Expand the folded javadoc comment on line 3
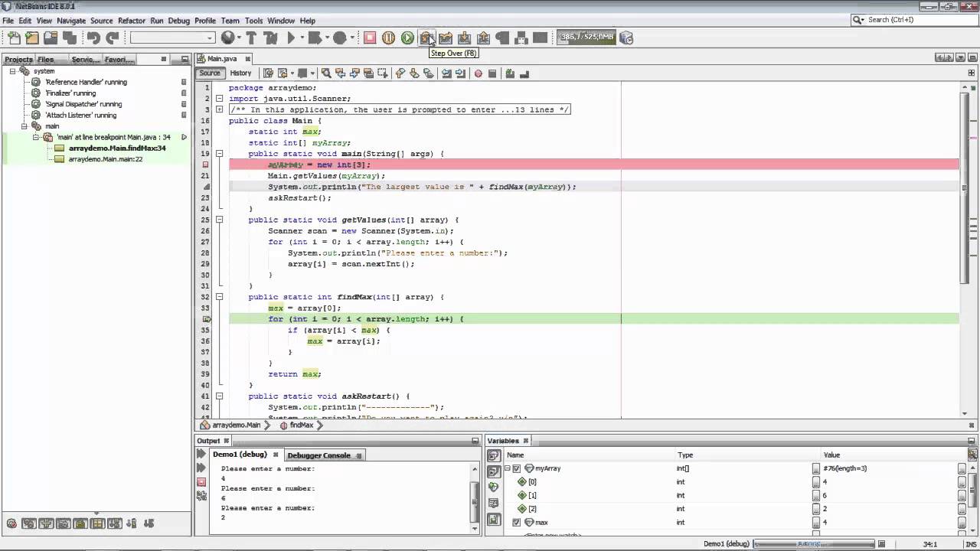 click(219, 109)
